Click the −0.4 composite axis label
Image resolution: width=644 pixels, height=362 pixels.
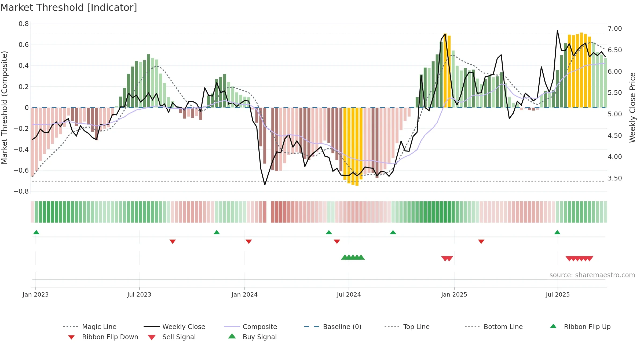point(21,150)
